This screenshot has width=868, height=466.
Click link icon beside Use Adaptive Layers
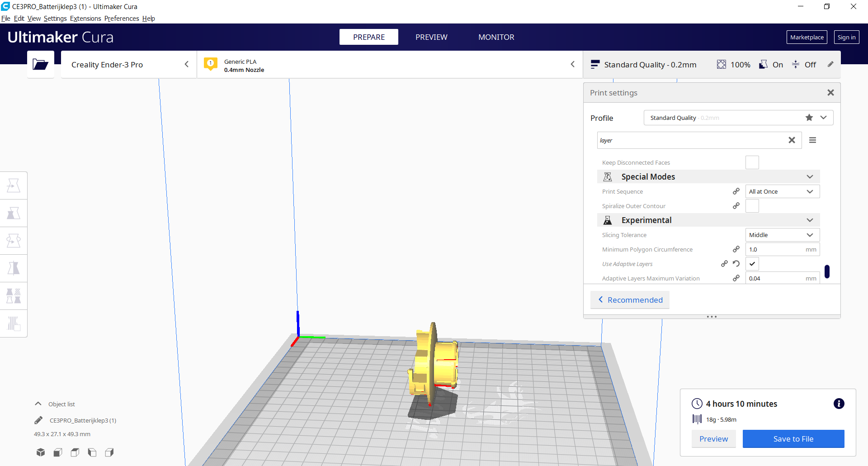click(x=724, y=264)
